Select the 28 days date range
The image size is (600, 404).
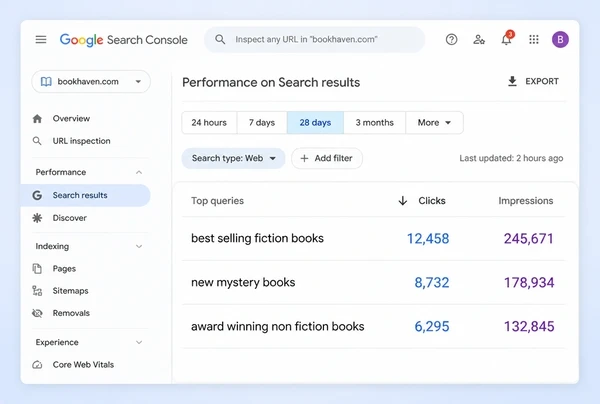pyautogui.click(x=315, y=122)
